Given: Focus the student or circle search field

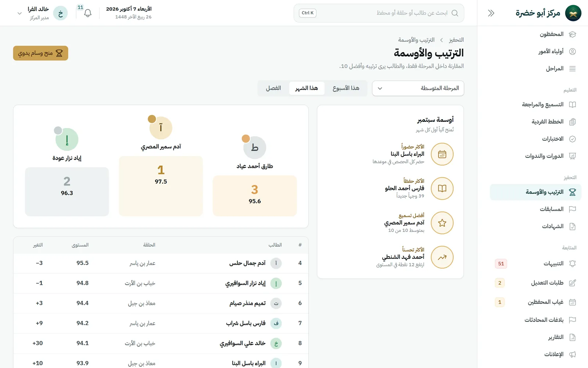Looking at the screenshot, I should click(379, 13).
